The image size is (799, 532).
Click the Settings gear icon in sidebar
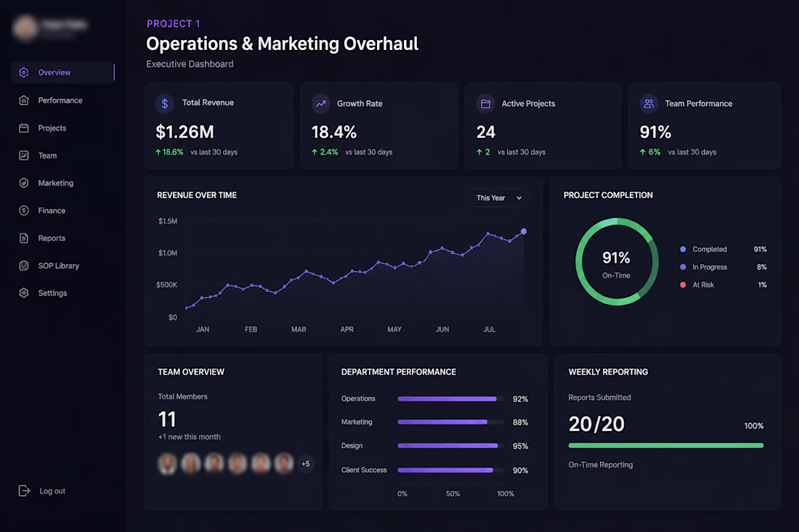point(24,292)
